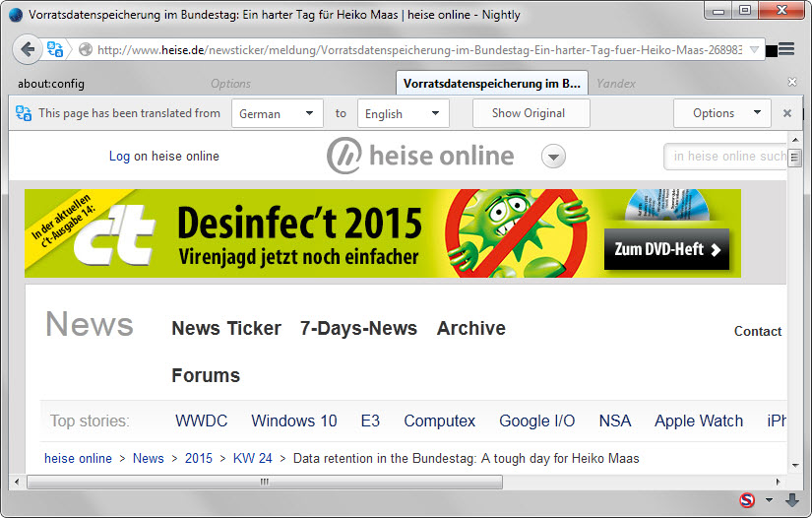Click the heise online logo
The height and width of the screenshot is (518, 812).
[420, 156]
